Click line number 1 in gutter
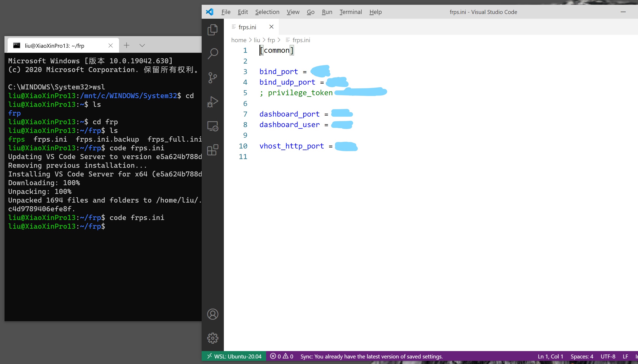The height and width of the screenshot is (364, 638). click(245, 50)
